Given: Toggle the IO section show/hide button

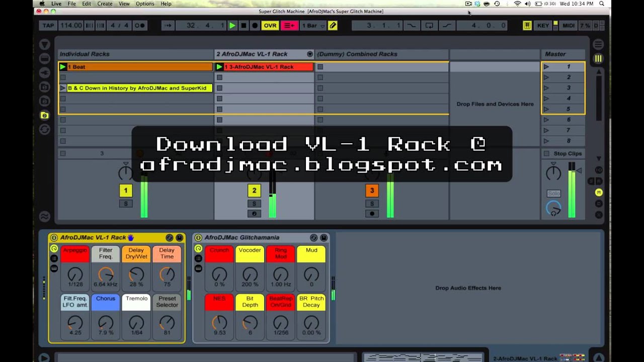Looking at the screenshot, I should [599, 170].
